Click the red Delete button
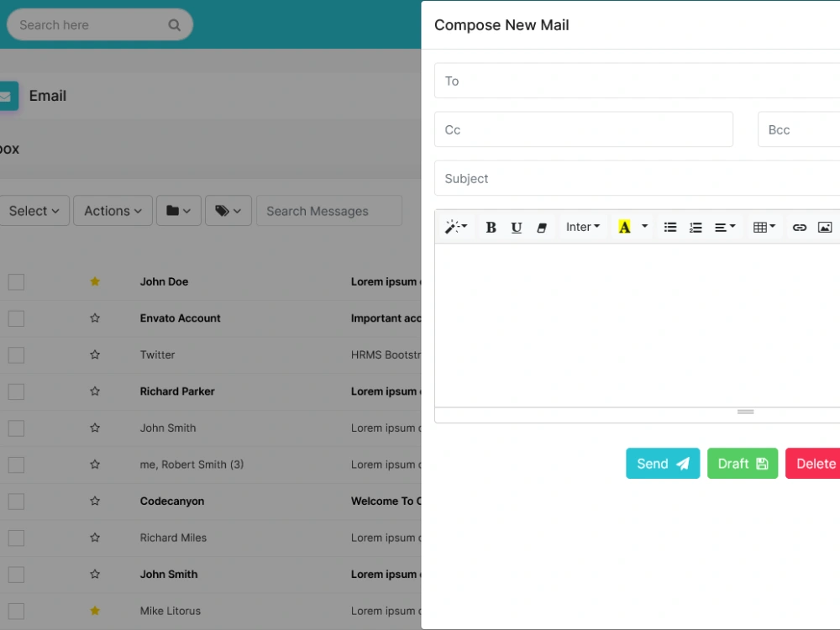Viewport: 840px width, 630px height. click(812, 464)
